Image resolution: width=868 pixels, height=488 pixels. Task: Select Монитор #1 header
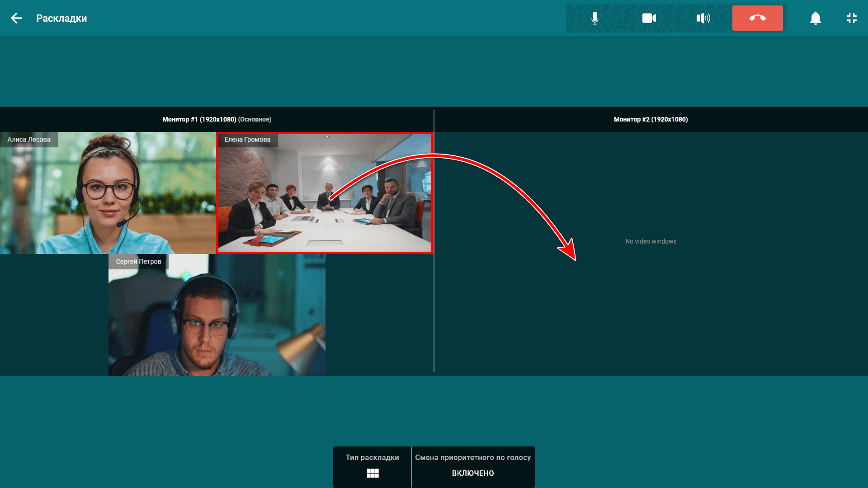(x=217, y=119)
